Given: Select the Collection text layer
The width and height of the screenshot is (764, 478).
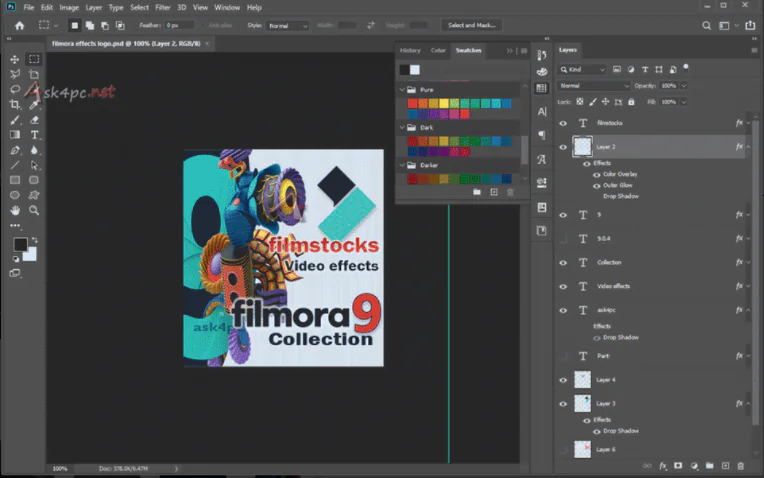Looking at the screenshot, I should tap(609, 262).
